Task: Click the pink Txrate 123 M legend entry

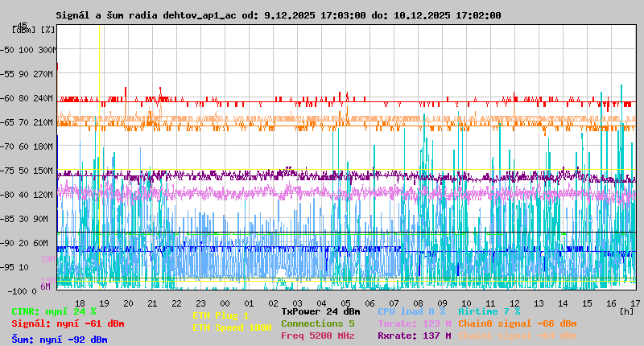Action: click(414, 323)
